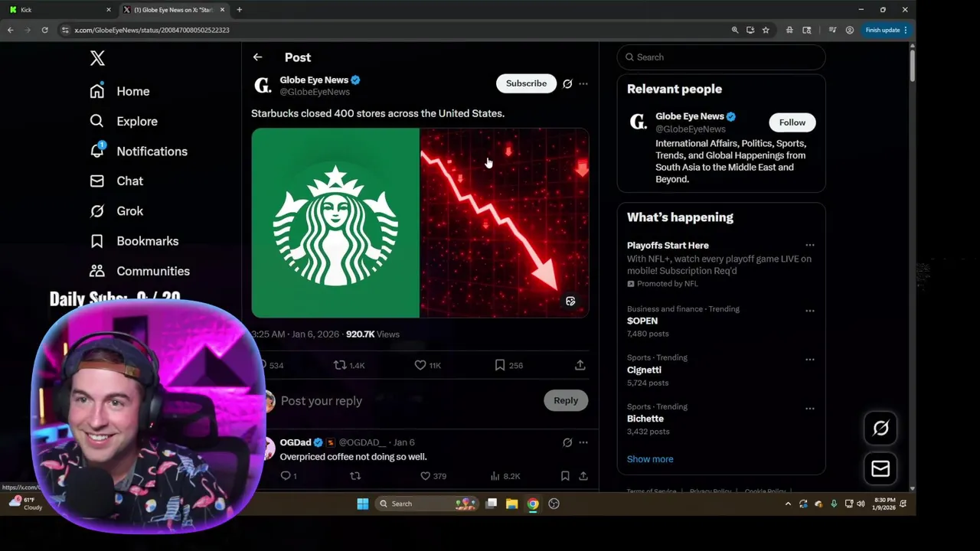Image resolution: width=980 pixels, height=551 pixels.
Task: Open the Explore page from sidebar
Action: coord(123,121)
